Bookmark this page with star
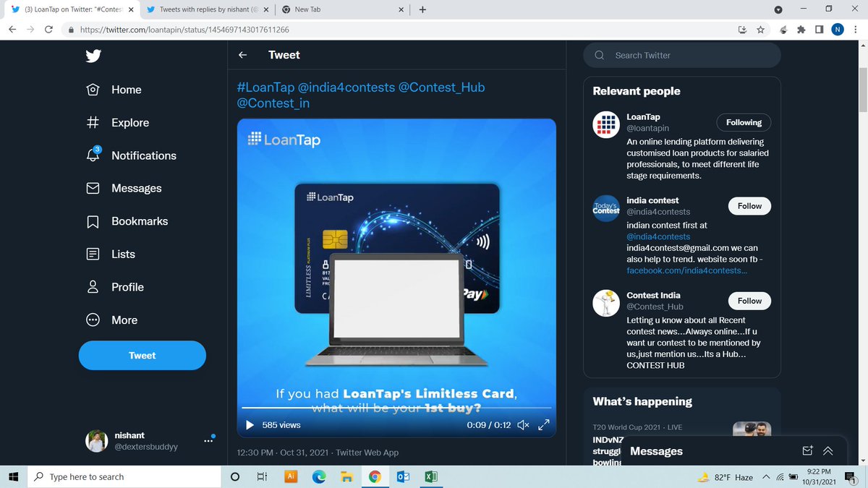Screen dimensions: 868x488 (x=760, y=30)
